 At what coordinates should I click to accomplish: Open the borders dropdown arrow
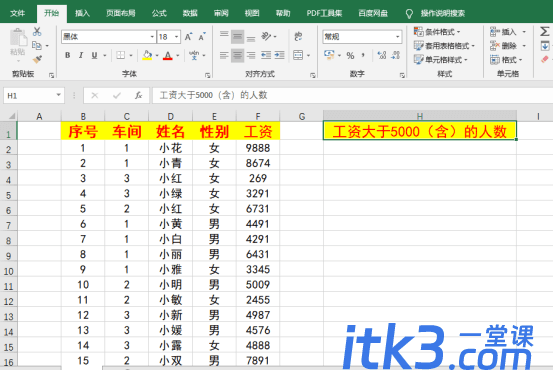[x=131, y=55]
